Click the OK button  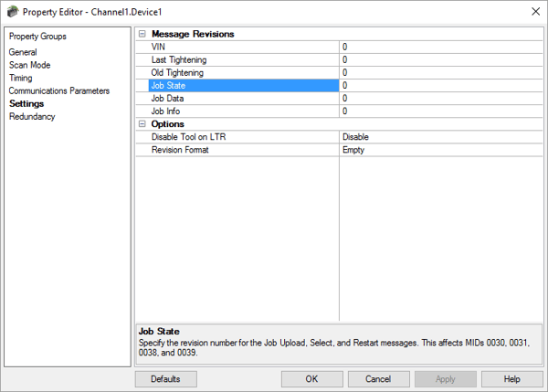click(x=311, y=378)
